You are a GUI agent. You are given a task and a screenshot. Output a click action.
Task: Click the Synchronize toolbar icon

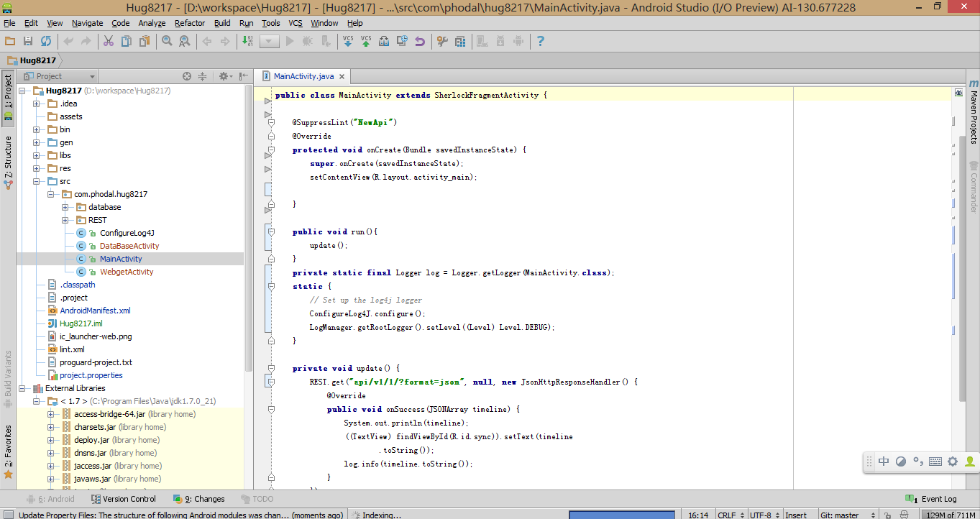point(45,42)
